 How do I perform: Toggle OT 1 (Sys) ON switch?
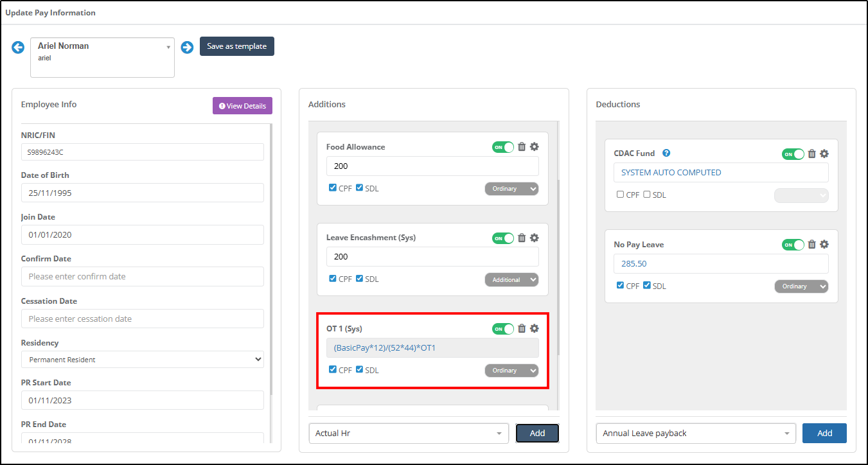point(503,329)
